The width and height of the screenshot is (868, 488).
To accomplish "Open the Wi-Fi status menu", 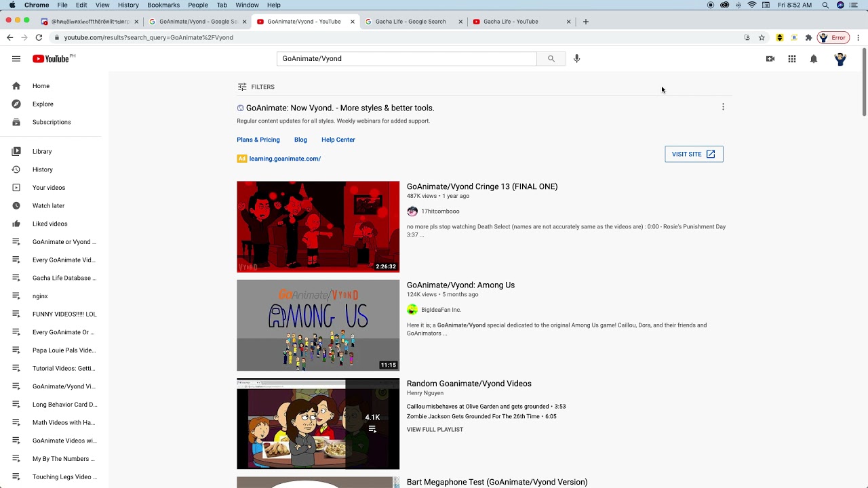I will click(x=752, y=5).
